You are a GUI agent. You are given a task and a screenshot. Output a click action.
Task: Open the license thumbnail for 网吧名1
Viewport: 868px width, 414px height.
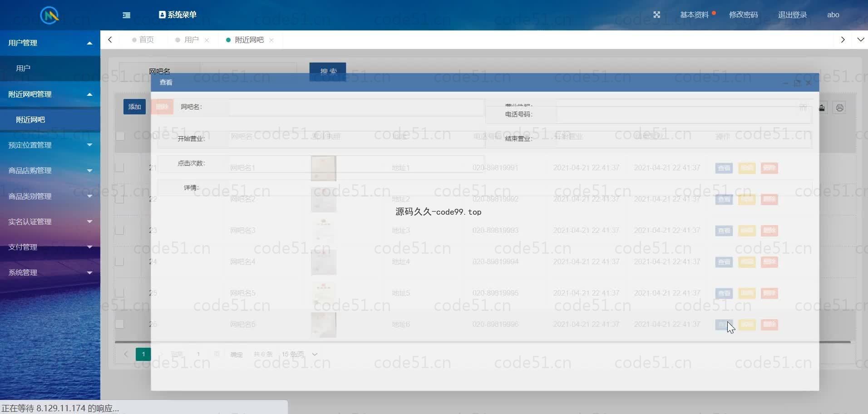[x=324, y=168]
